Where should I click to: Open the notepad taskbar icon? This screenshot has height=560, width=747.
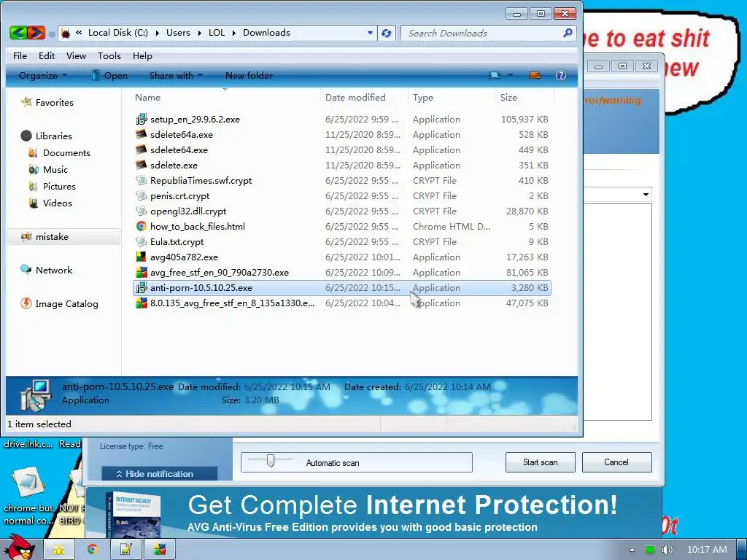(x=125, y=549)
